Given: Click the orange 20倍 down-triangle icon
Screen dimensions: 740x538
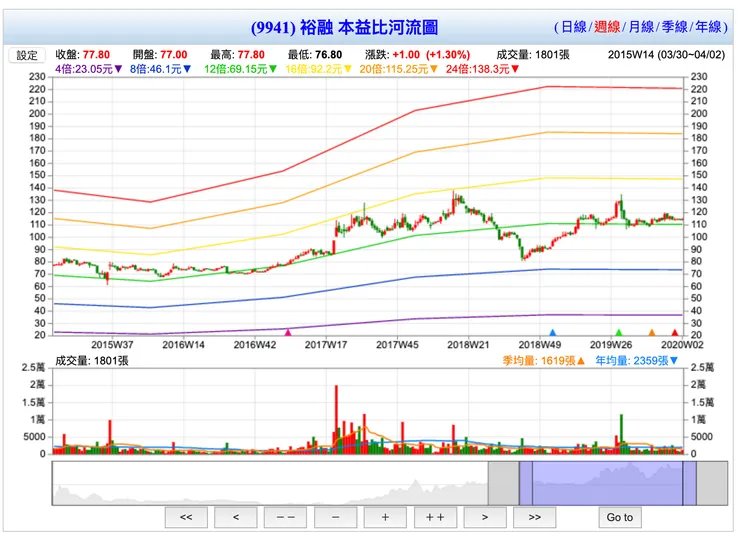Looking at the screenshot, I should tap(434, 69).
